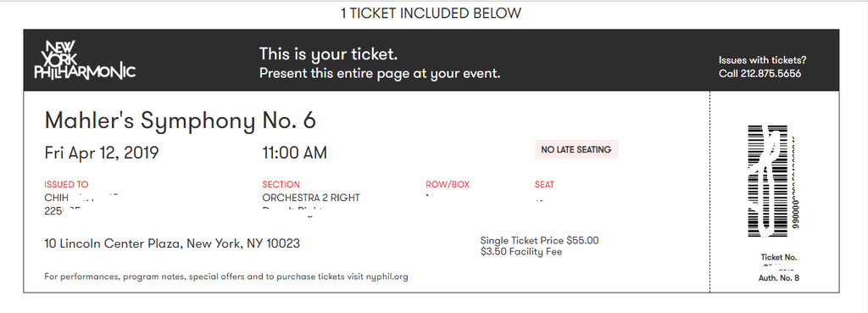This screenshot has height=313, width=868.
Task: Click the ORCHESTRA 2 RIGHT text
Action: click(x=310, y=198)
